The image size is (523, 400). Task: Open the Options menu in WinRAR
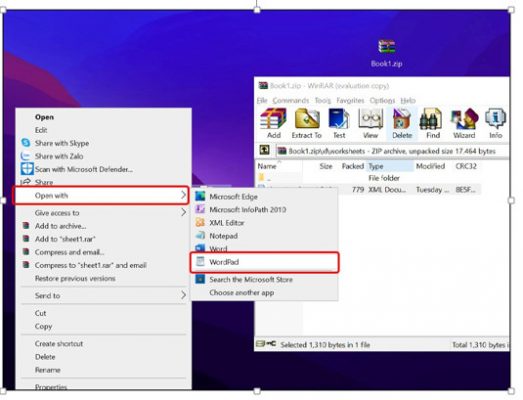382,100
